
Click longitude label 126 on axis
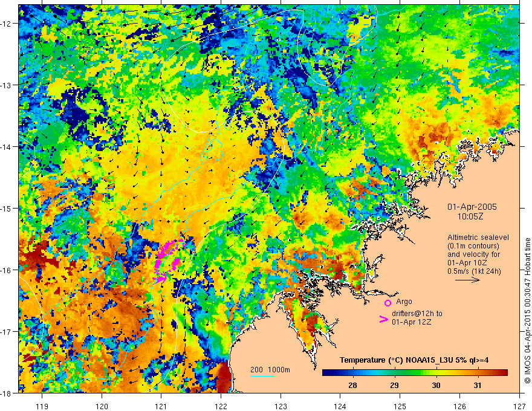(459, 406)
